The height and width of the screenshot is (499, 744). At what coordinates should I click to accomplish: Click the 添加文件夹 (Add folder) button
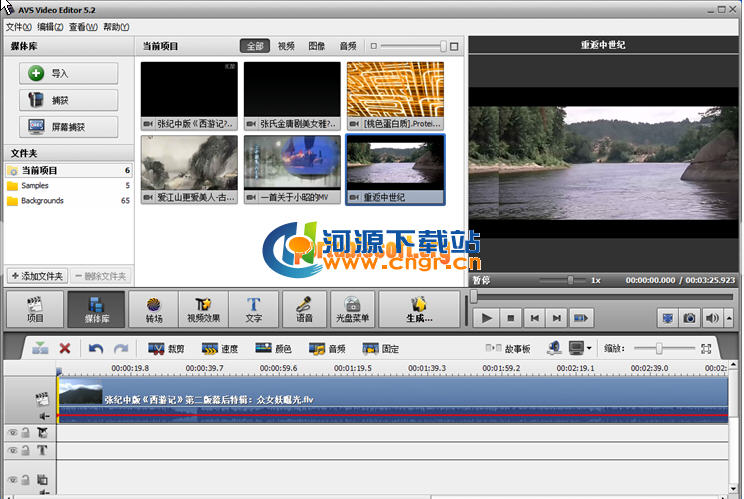click(37, 276)
